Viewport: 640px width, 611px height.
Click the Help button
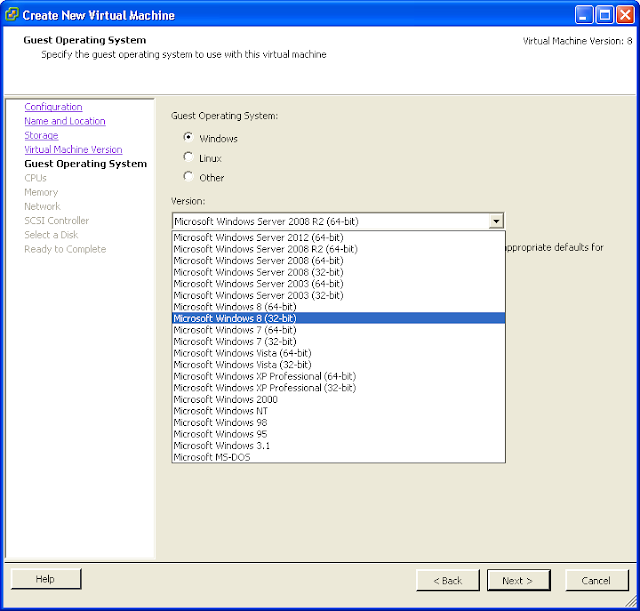[46, 579]
